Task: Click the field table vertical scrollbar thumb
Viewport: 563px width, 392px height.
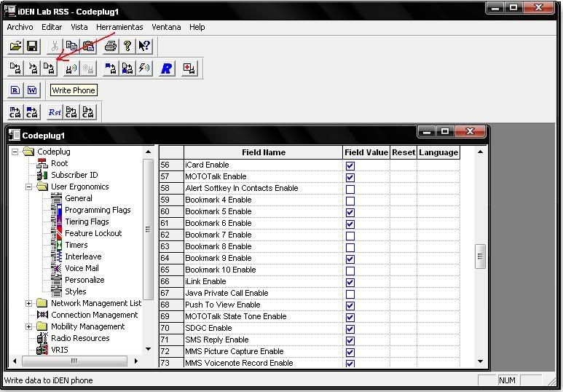Action: point(481,256)
